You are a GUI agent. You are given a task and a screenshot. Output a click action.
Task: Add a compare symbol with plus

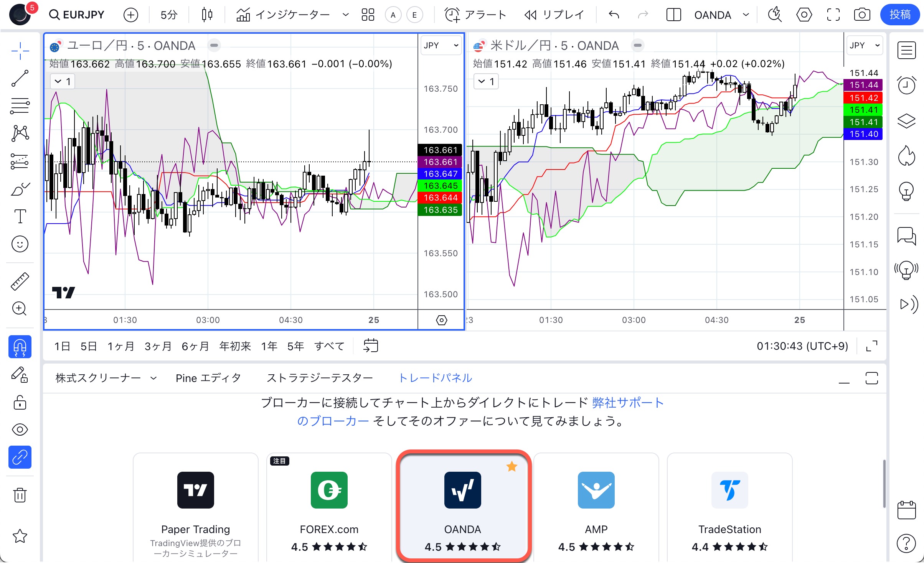point(131,15)
